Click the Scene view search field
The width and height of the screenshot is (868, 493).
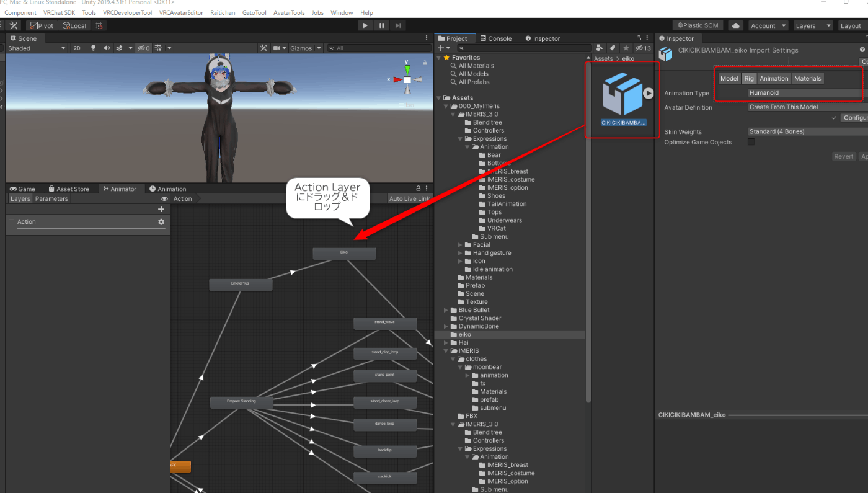point(379,48)
